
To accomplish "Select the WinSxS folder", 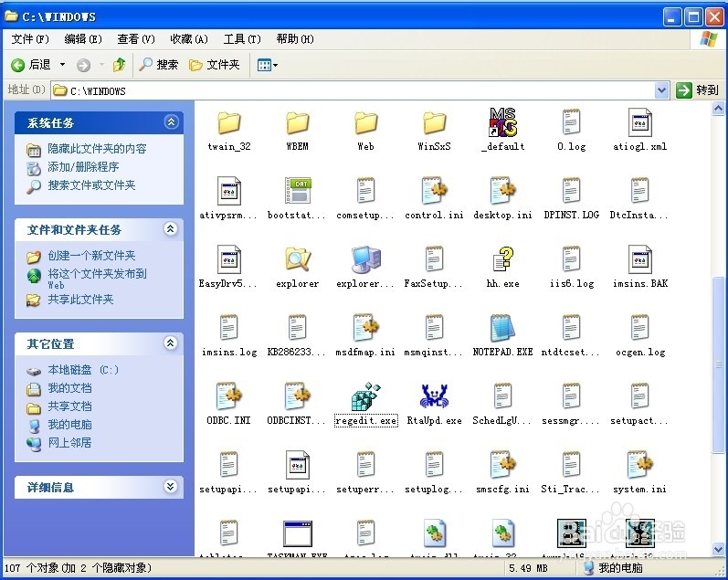I will click(x=434, y=122).
